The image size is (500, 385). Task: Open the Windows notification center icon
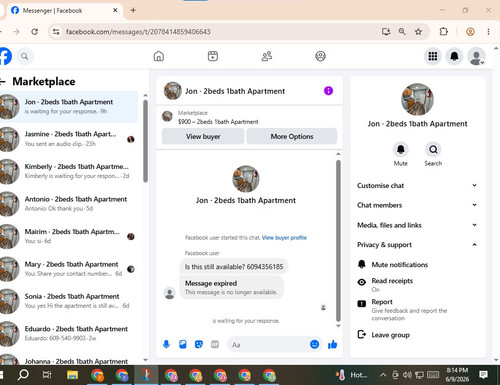pyautogui.click(x=483, y=375)
